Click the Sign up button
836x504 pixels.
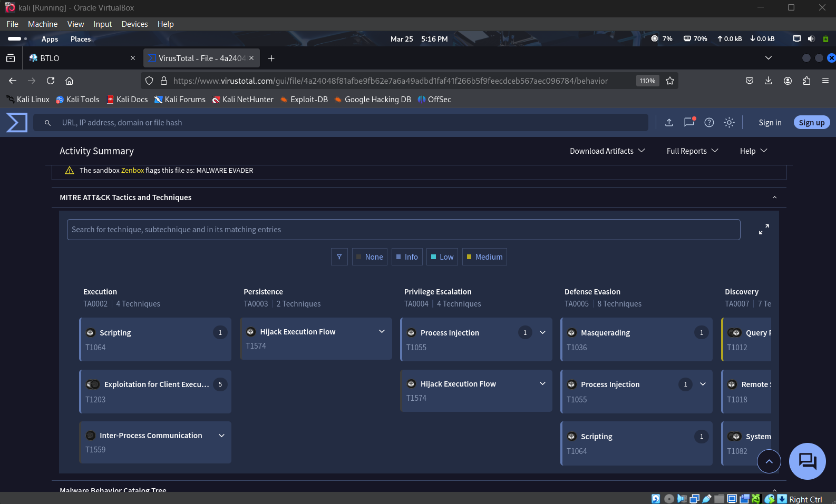(x=811, y=123)
